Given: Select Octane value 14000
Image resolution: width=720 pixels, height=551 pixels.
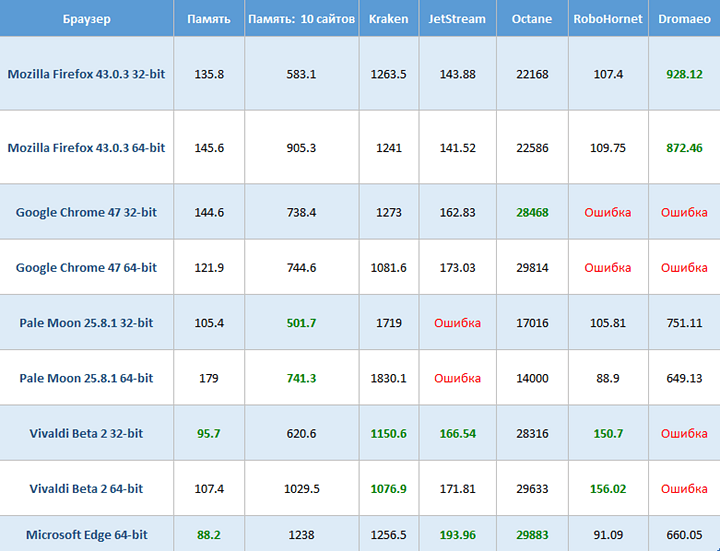Looking at the screenshot, I should 532,378.
